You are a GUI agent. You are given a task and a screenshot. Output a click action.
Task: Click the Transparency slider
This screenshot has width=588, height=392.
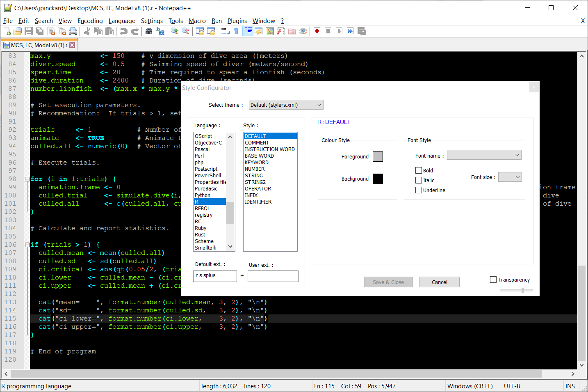pos(516,290)
